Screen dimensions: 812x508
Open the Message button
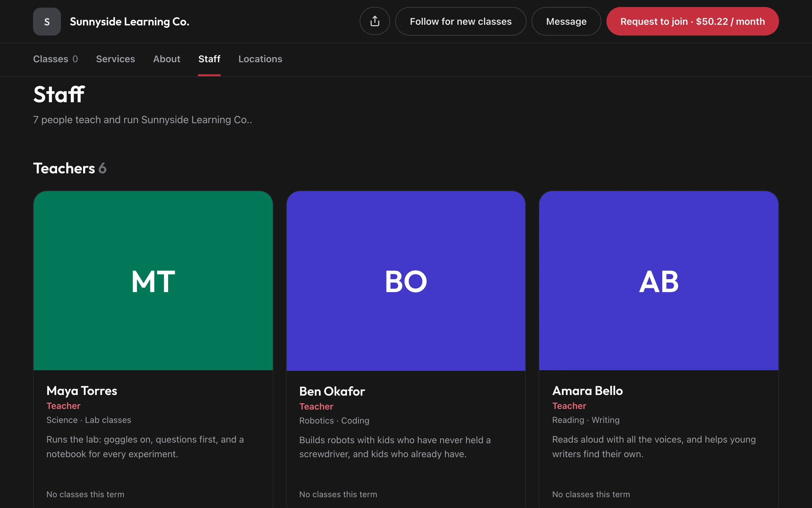tap(566, 21)
